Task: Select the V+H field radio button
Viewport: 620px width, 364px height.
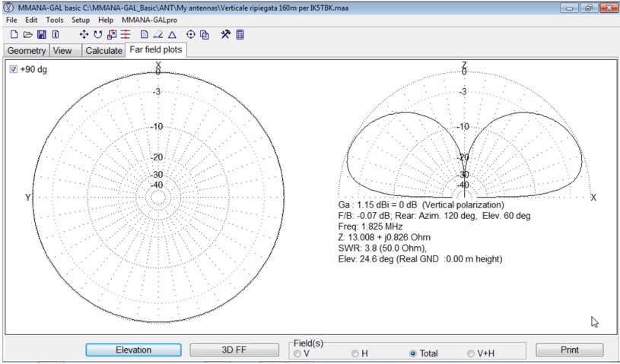Action: (x=472, y=353)
